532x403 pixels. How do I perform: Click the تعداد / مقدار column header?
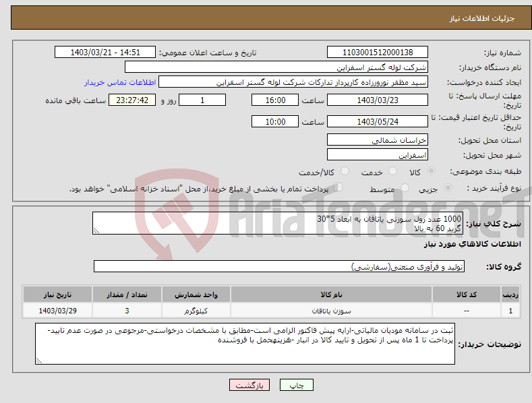coord(127,294)
